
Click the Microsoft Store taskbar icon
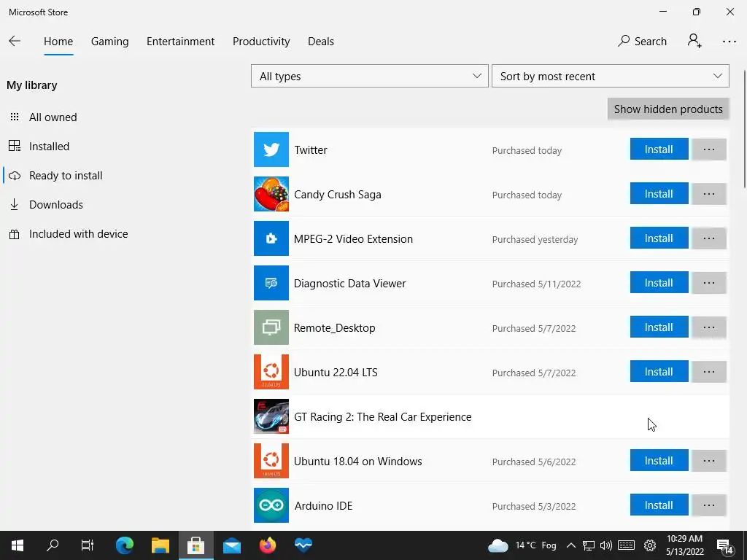pos(196,545)
